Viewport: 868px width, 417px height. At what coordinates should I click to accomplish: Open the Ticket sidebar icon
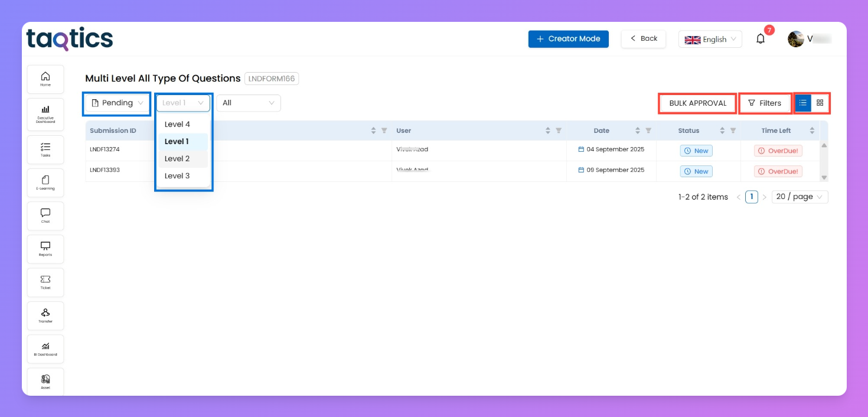pyautogui.click(x=45, y=282)
